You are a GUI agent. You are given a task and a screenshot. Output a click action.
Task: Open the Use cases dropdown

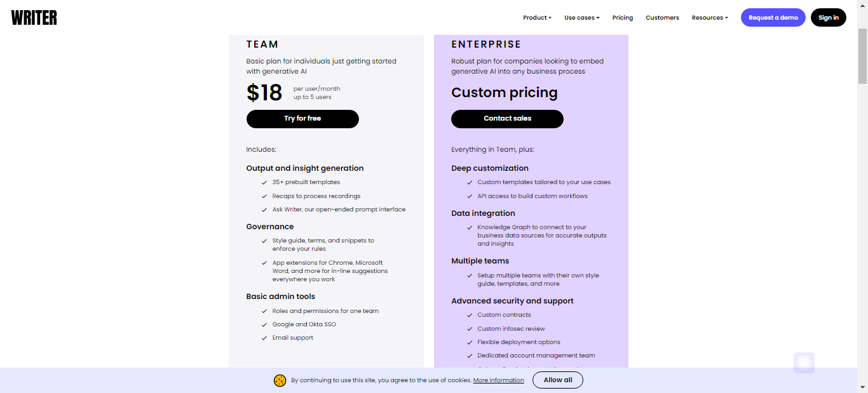click(x=581, y=18)
